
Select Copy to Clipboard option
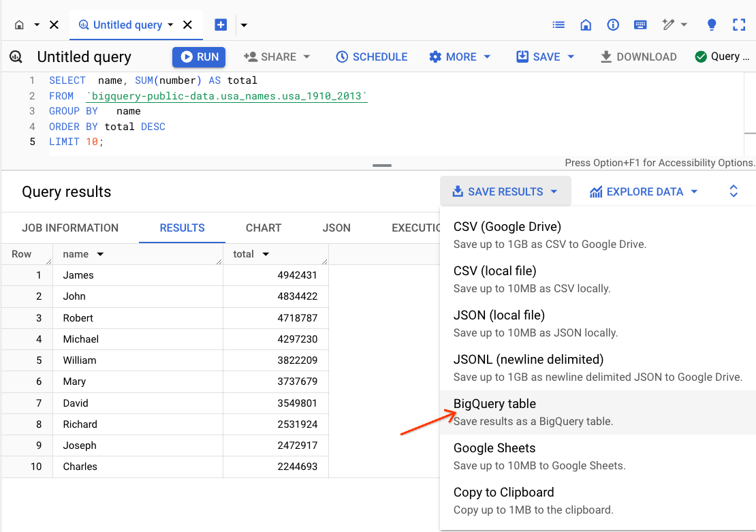[x=503, y=492]
